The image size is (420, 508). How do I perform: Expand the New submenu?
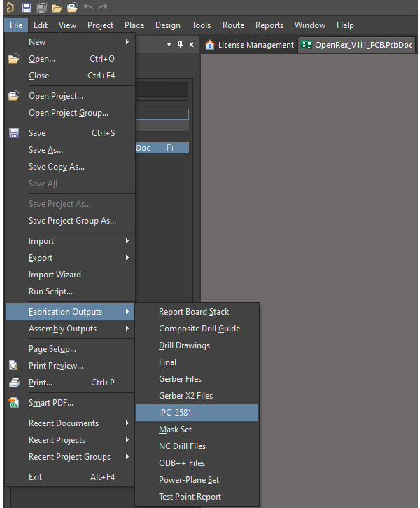(70, 42)
